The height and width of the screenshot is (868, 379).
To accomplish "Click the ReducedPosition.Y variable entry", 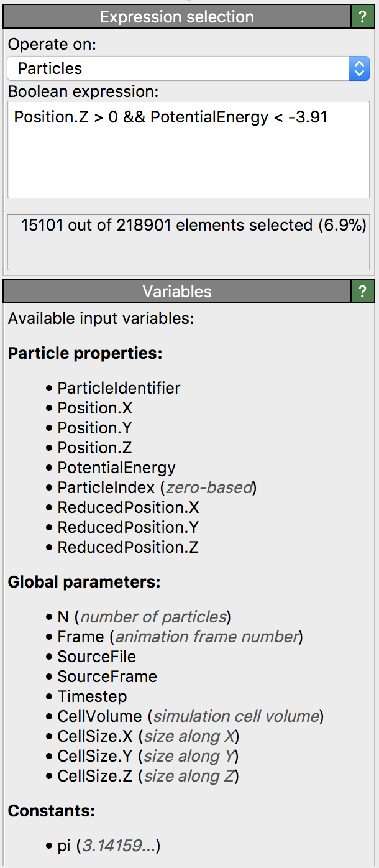I will click(x=128, y=527).
